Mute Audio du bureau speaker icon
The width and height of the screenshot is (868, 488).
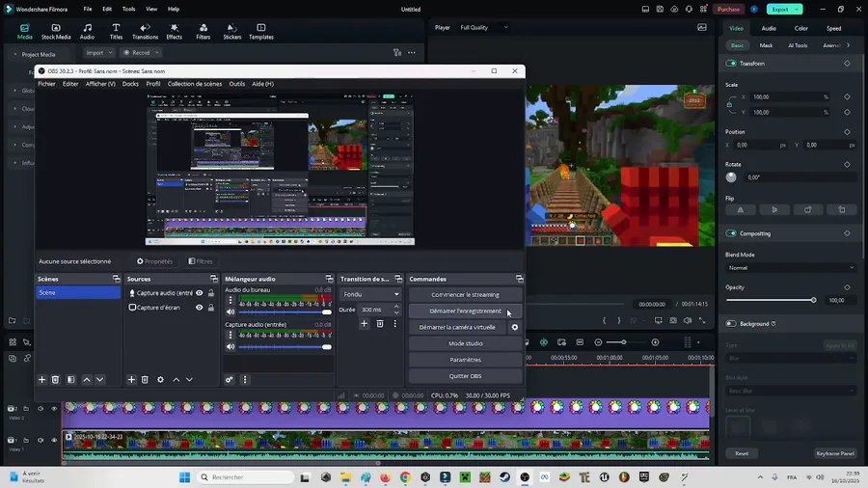231,312
